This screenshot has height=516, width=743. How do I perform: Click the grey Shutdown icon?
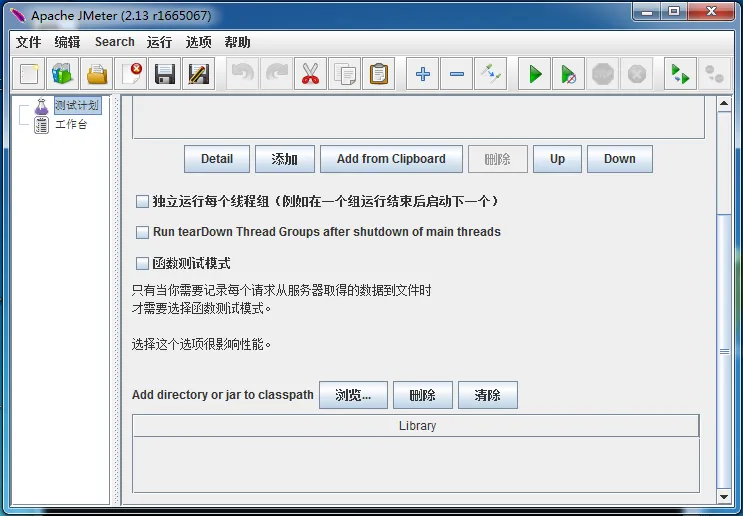(637, 74)
